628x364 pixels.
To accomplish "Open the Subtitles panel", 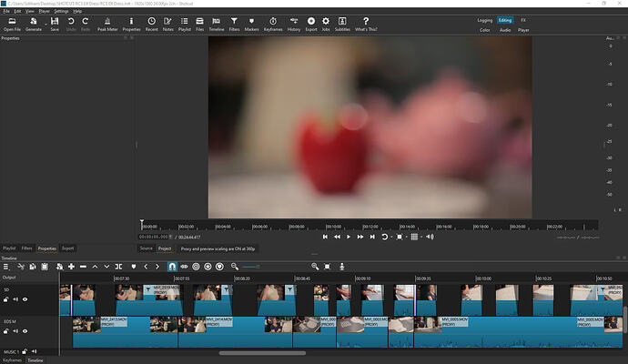I will (x=342, y=24).
